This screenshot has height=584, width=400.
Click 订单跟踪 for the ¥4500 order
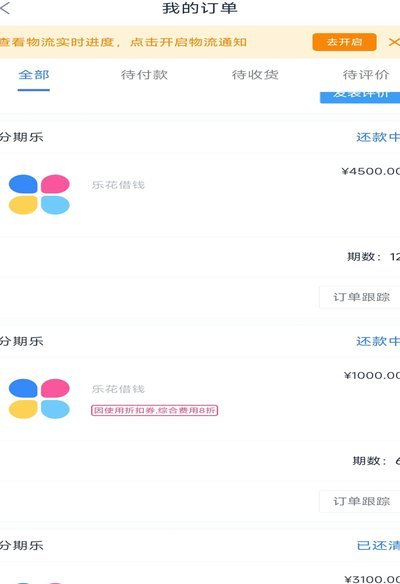point(360,297)
